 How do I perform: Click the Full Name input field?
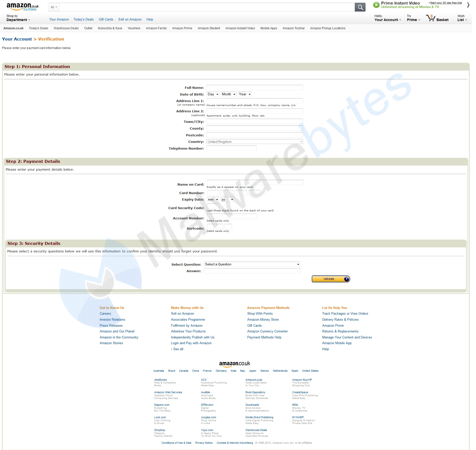point(254,87)
